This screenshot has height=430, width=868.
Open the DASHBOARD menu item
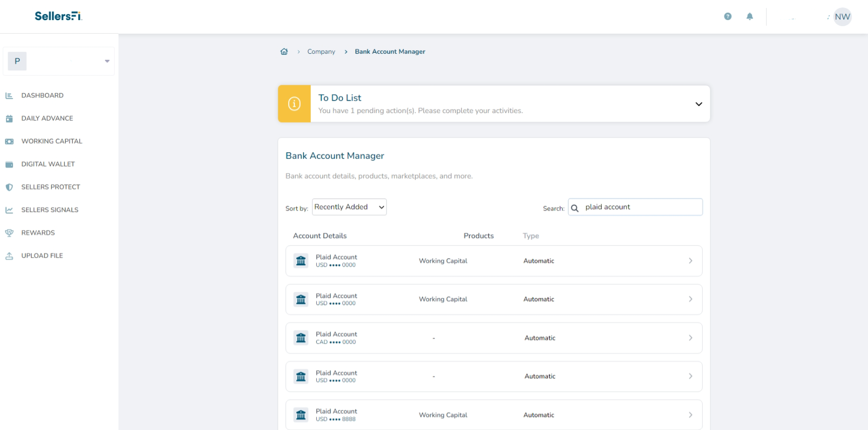click(x=43, y=95)
